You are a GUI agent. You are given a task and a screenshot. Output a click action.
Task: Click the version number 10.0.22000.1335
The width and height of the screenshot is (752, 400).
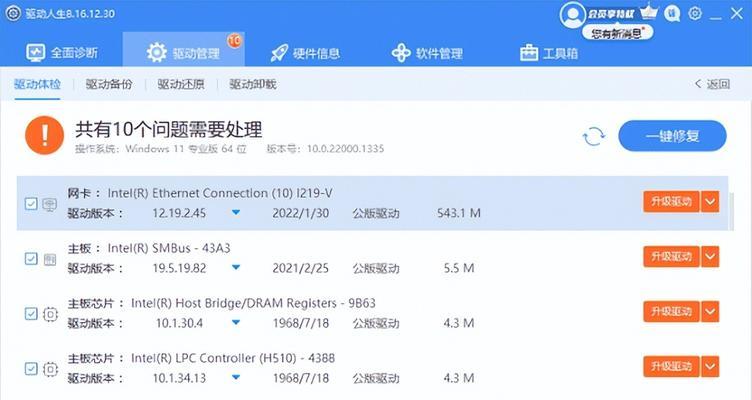pyautogui.click(x=345, y=149)
